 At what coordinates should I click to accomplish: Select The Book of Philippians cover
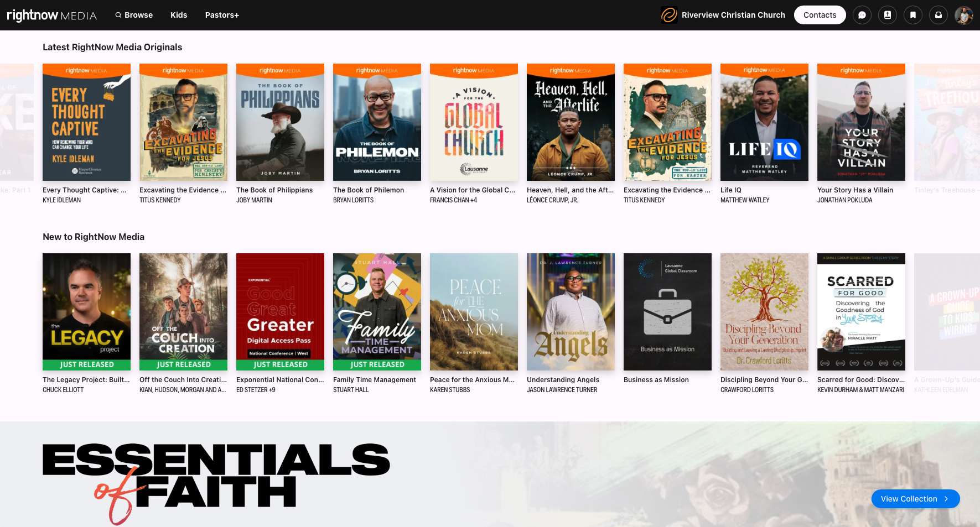(x=280, y=122)
